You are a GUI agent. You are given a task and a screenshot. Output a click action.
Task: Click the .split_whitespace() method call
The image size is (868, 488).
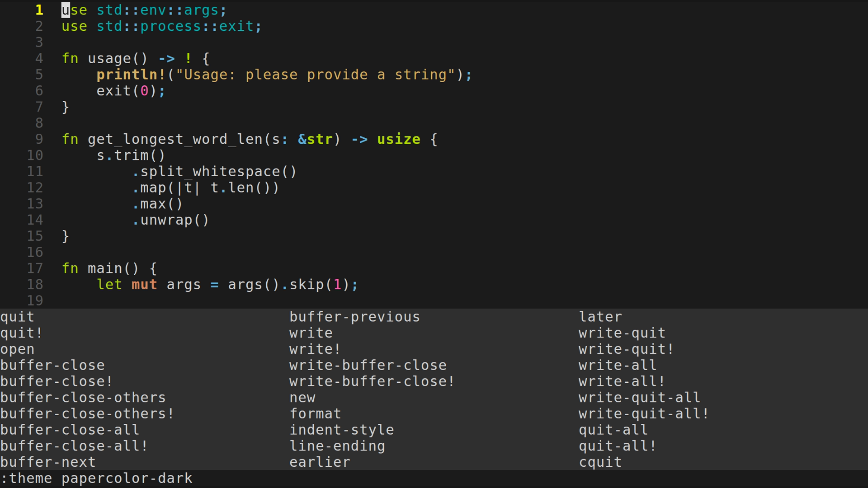[215, 172]
